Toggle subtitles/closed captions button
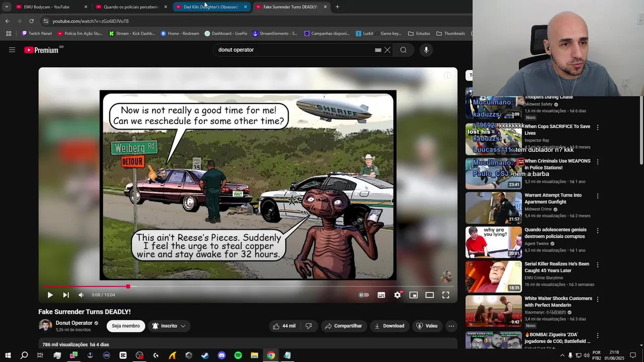 (x=381, y=295)
